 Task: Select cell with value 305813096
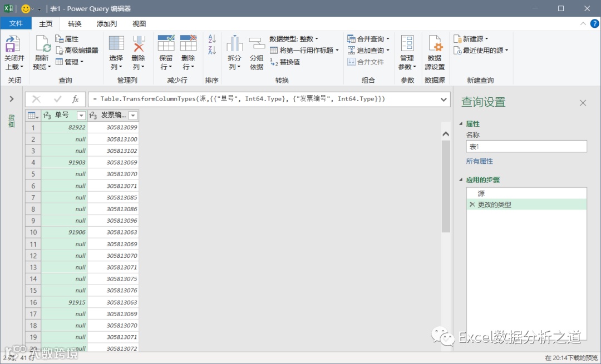113,221
